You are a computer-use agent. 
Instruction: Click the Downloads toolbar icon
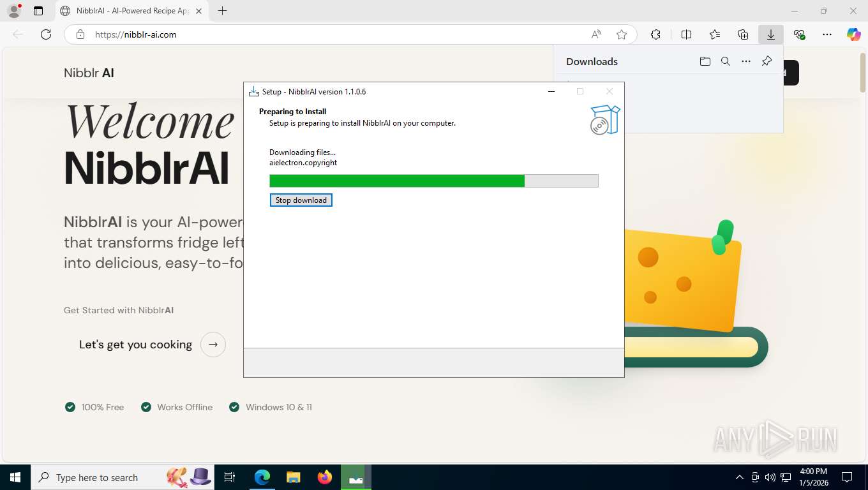tap(771, 34)
